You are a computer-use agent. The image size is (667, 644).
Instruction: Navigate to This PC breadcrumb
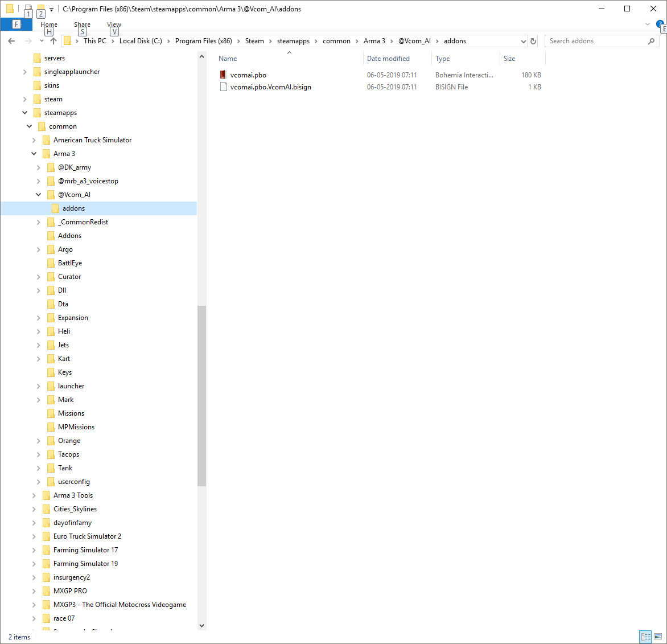[95, 41]
